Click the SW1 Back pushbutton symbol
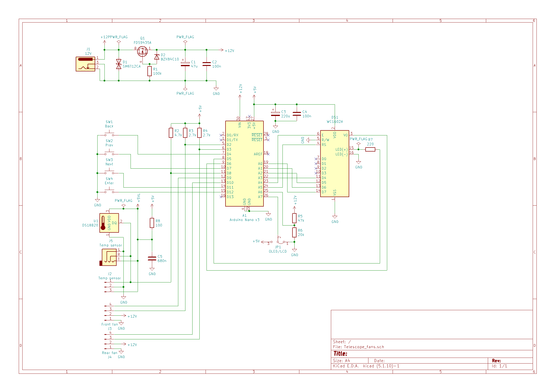This screenshot has width=555, height=392. (109, 134)
